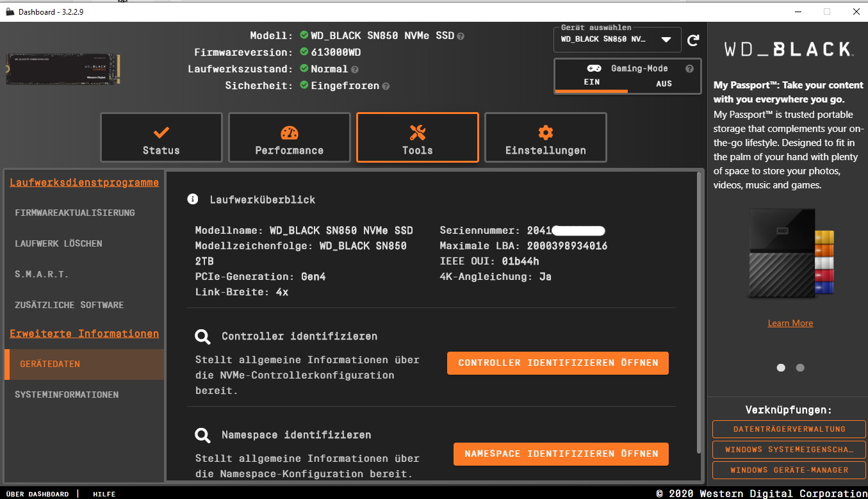Click the My Passport drives image
This screenshot has height=499, width=868.
(x=791, y=253)
